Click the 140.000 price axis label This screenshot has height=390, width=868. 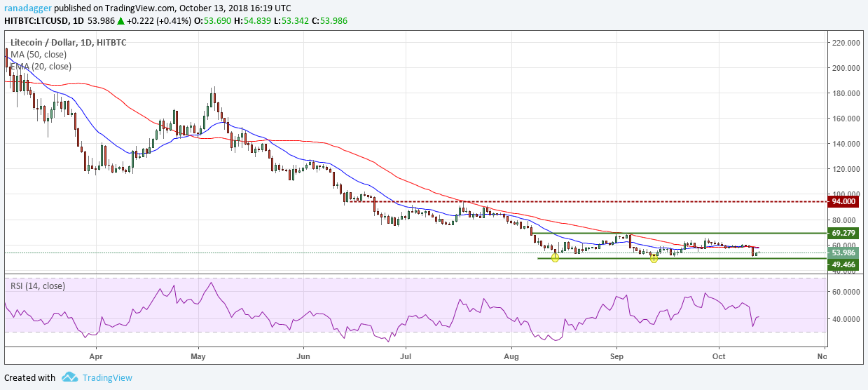point(846,144)
